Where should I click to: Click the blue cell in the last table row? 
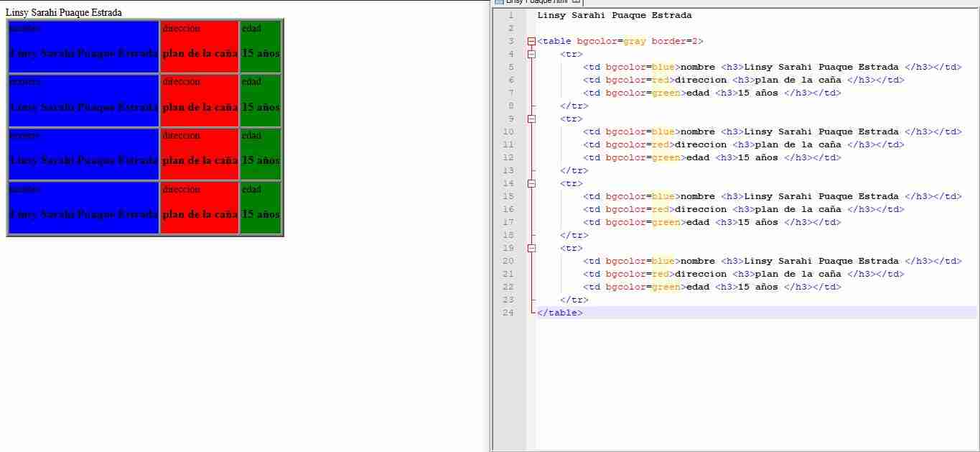pos(83,208)
